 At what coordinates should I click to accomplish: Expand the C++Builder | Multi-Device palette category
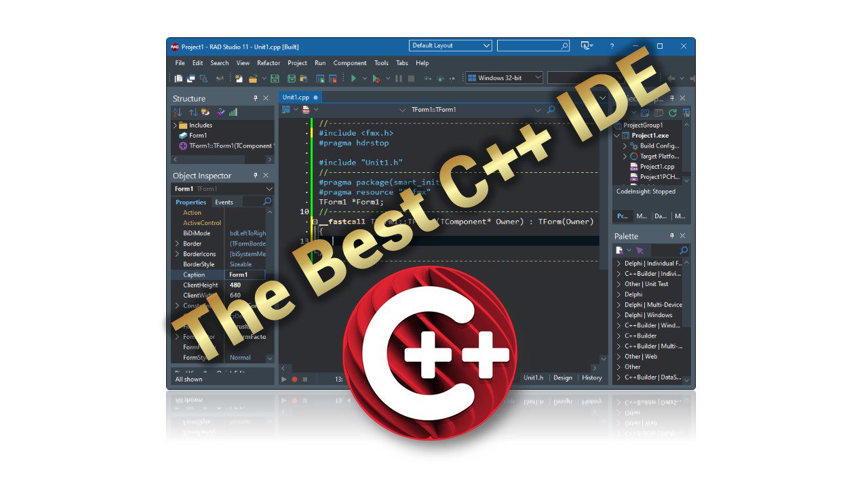pyautogui.click(x=618, y=346)
